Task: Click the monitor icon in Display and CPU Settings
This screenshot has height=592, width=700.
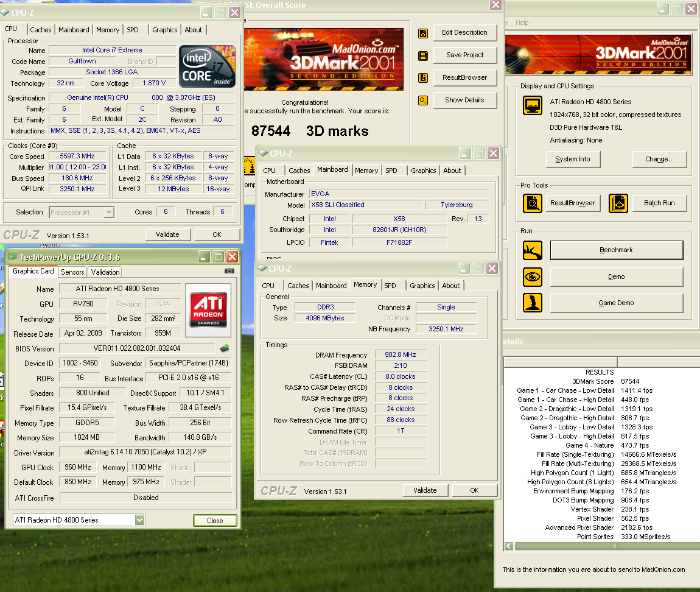Action: [x=533, y=105]
